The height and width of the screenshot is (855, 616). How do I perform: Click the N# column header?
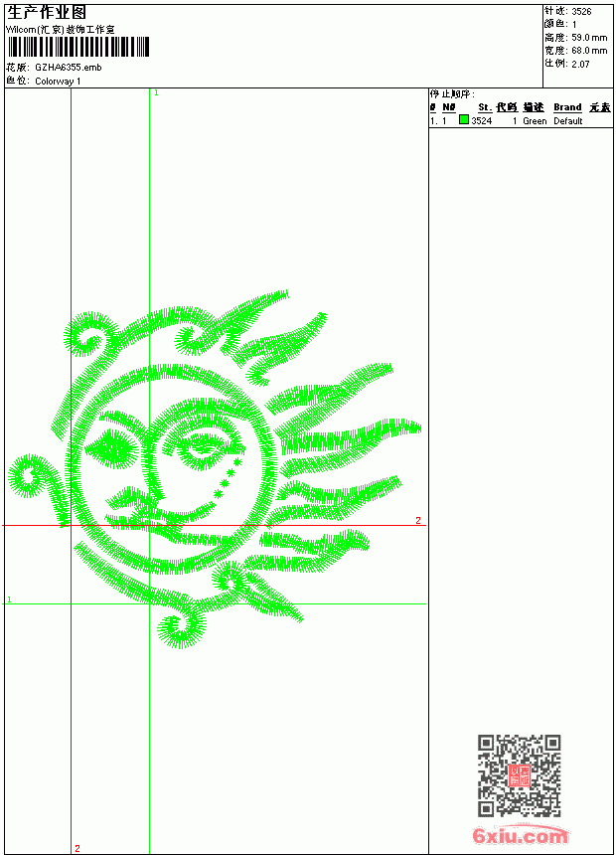[449, 107]
